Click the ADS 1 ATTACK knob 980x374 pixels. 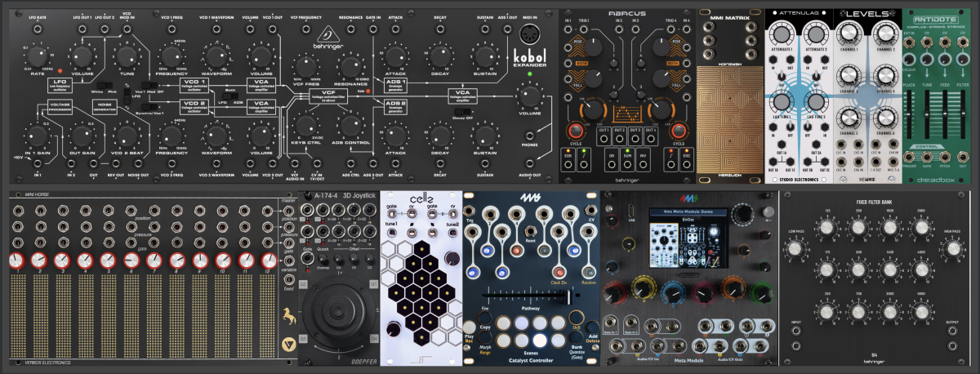click(x=395, y=56)
